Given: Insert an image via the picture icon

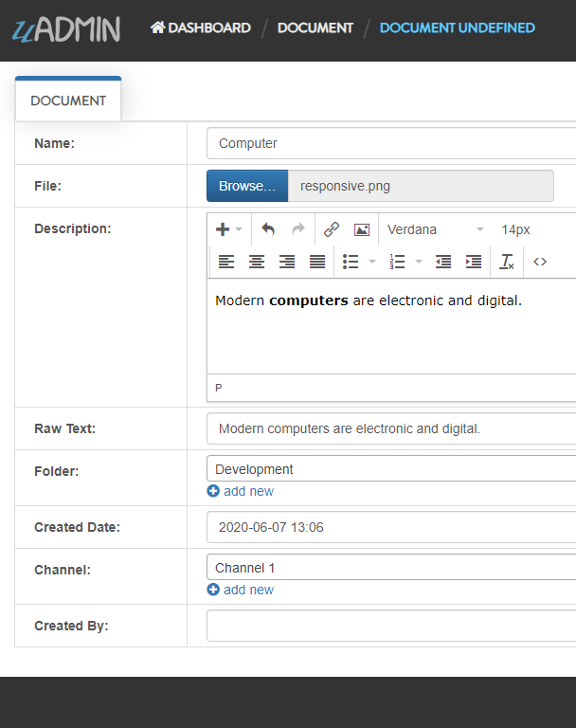Looking at the screenshot, I should (x=362, y=229).
